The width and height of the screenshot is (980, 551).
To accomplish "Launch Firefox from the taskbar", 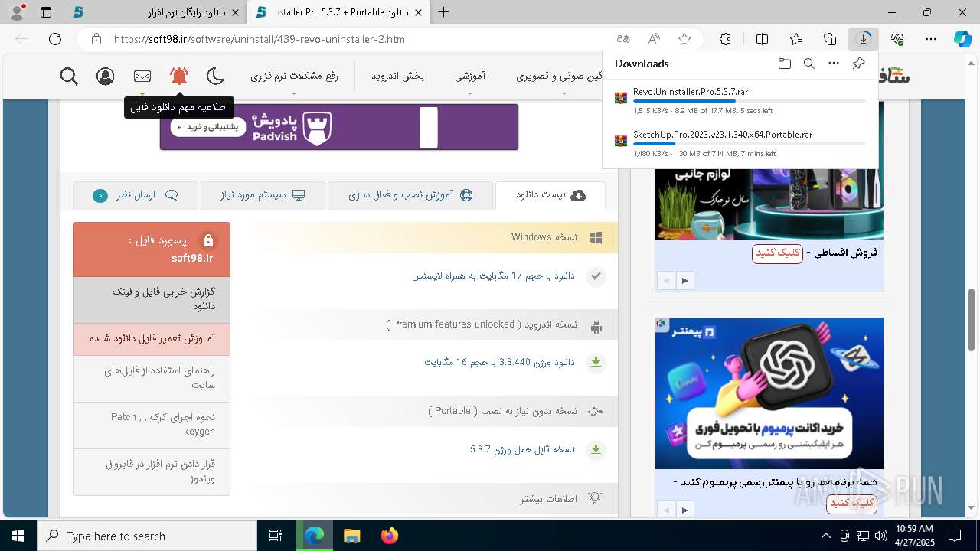I will [x=389, y=536].
